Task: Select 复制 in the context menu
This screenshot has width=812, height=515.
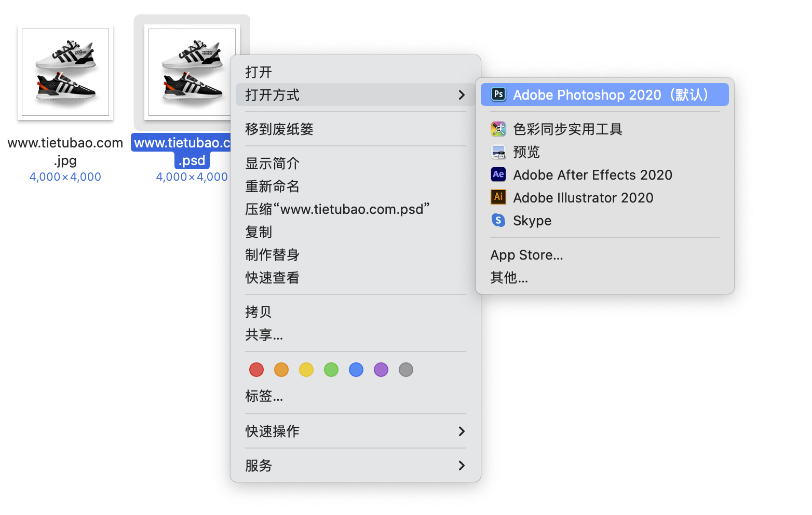Action: tap(356, 232)
